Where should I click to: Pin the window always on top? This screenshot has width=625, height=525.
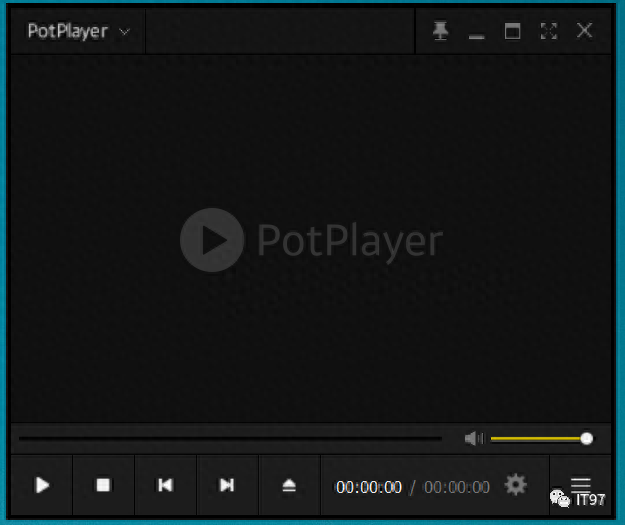click(x=440, y=31)
